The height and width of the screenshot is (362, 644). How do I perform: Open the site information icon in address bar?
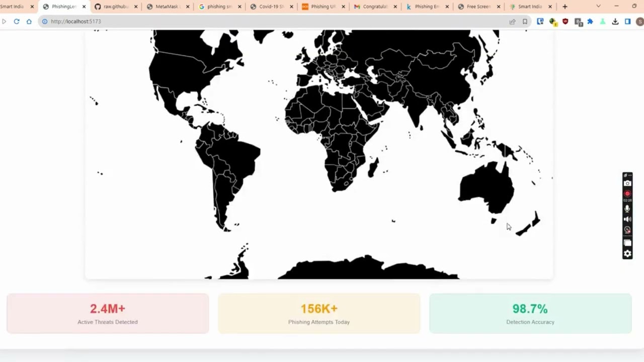click(45, 22)
